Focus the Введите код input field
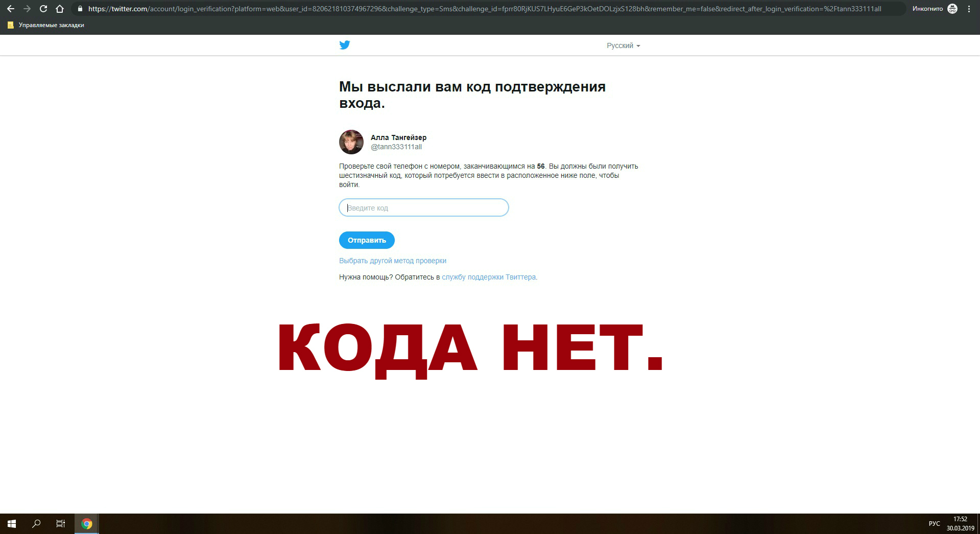Image resolution: width=980 pixels, height=534 pixels. [424, 207]
